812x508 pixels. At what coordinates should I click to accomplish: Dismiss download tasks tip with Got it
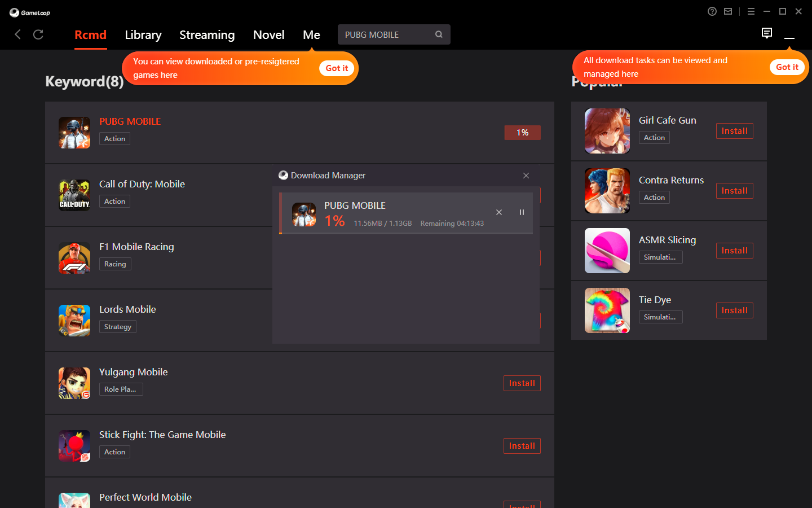pos(787,67)
